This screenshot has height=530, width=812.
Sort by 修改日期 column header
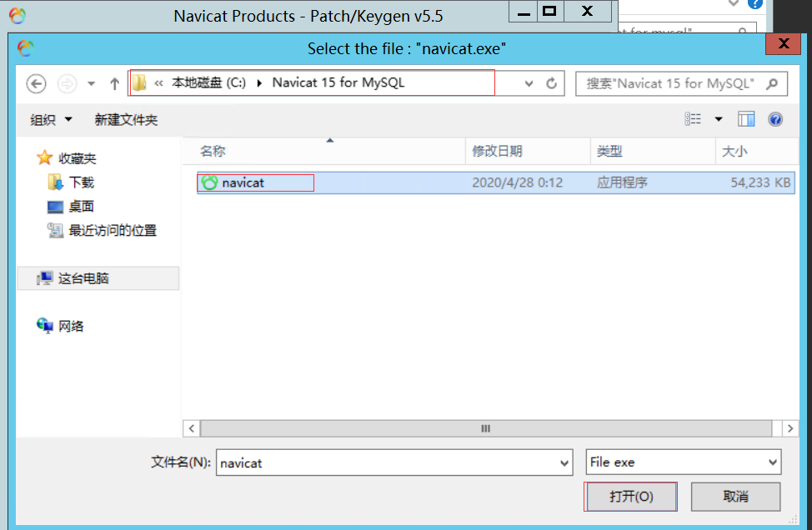(x=528, y=151)
